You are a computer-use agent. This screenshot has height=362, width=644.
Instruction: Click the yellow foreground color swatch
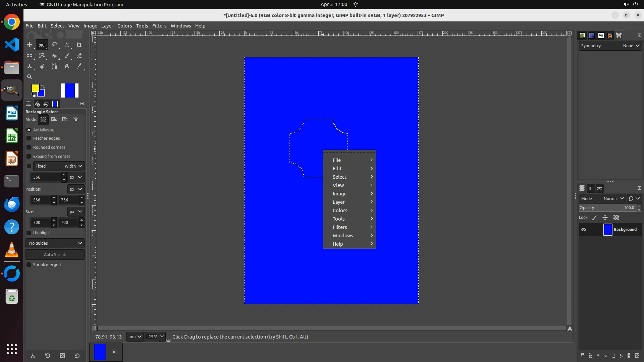pyautogui.click(x=35, y=88)
